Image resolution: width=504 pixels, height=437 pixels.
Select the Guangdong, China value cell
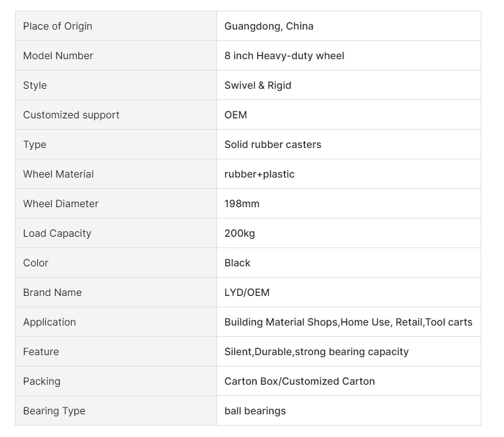point(349,26)
